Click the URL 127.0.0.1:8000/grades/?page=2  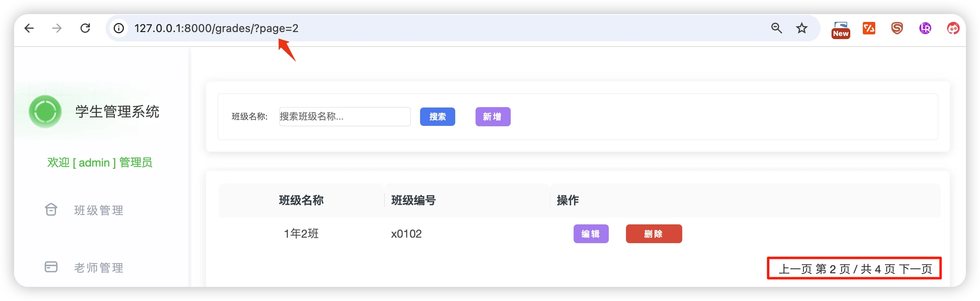[216, 28]
